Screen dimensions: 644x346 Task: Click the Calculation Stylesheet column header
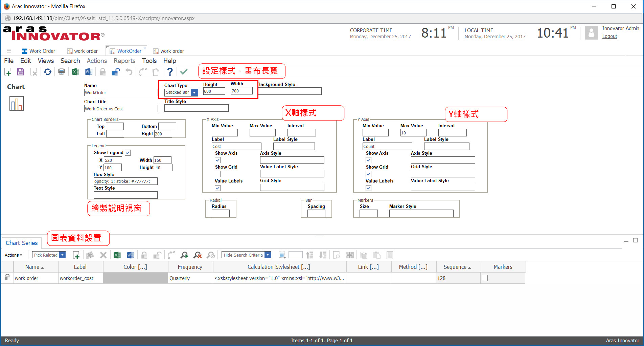click(x=279, y=267)
